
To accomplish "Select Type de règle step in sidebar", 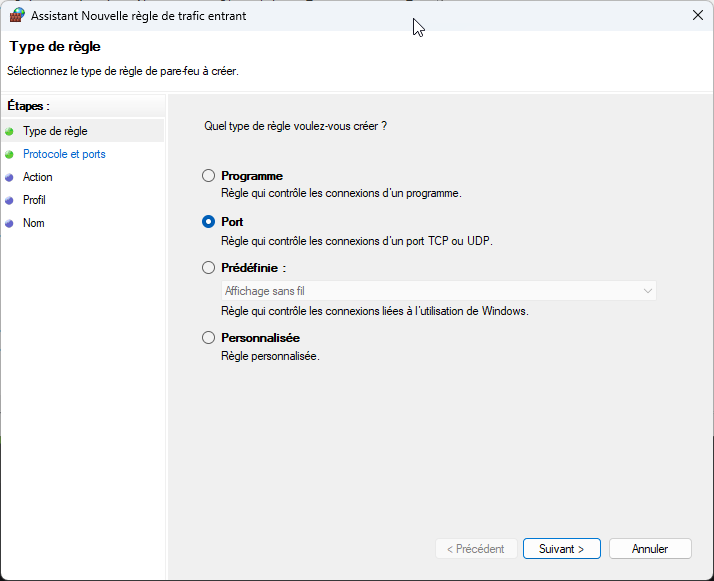I will (55, 131).
